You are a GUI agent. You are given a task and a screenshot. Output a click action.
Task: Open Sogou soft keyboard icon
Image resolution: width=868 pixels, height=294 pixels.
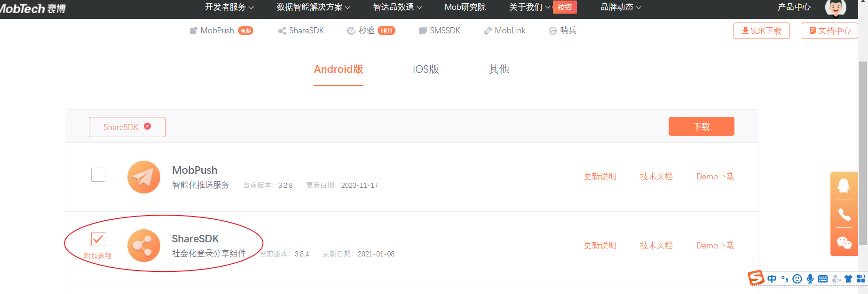(x=823, y=279)
